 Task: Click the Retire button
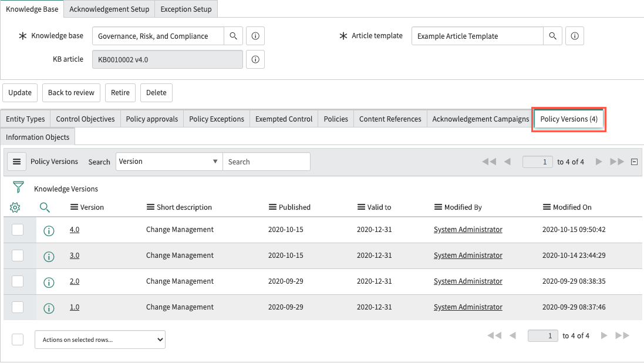click(x=120, y=92)
